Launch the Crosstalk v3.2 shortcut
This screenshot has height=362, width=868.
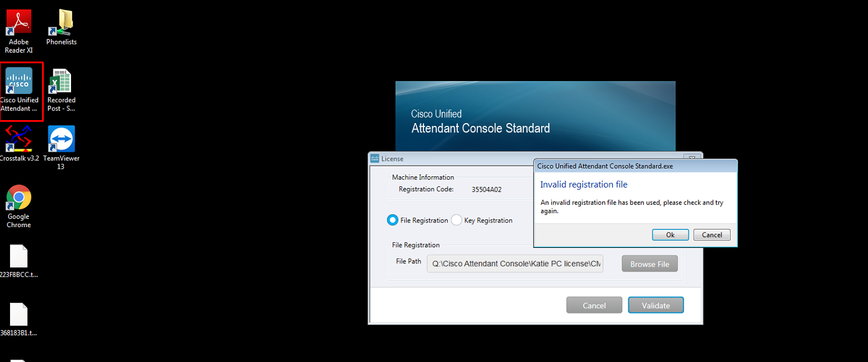pyautogui.click(x=19, y=144)
